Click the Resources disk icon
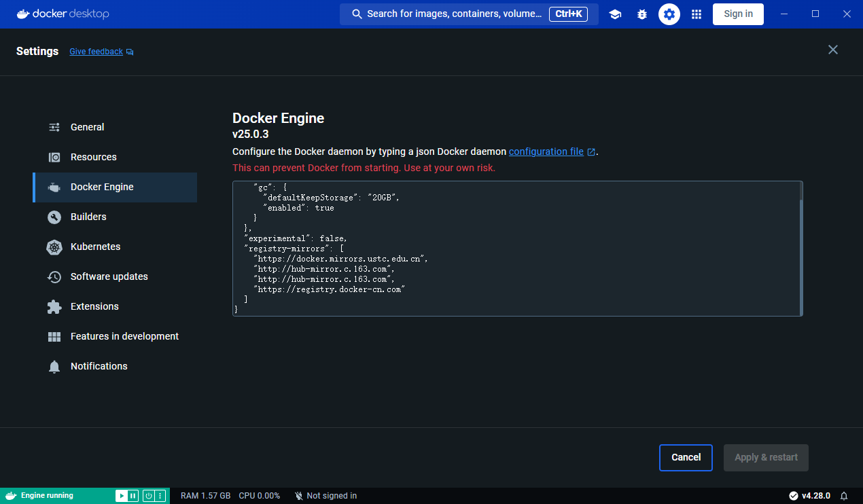 (x=54, y=157)
